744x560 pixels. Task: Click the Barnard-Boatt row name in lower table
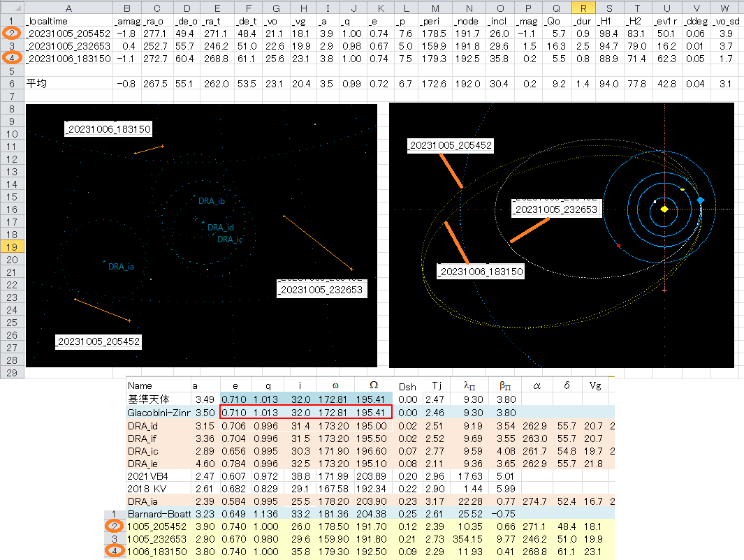[157, 514]
